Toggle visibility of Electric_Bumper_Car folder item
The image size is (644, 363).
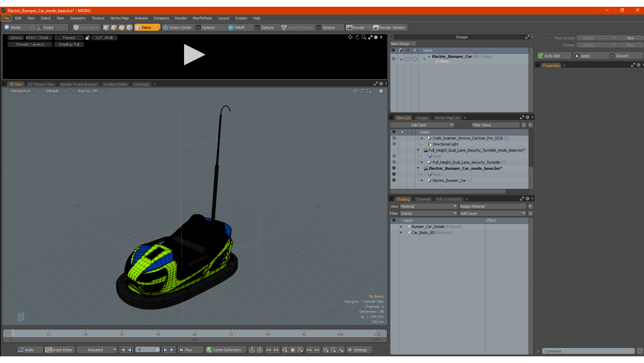[x=394, y=180]
